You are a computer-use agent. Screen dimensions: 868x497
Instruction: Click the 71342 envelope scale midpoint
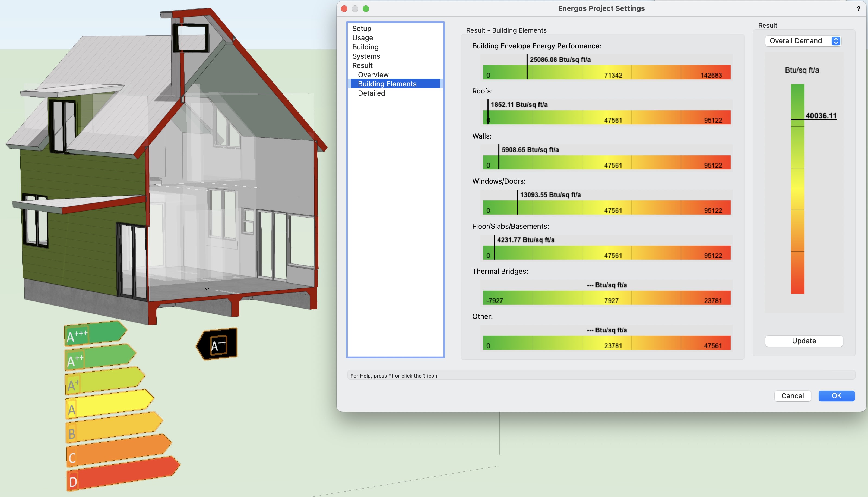coord(613,76)
